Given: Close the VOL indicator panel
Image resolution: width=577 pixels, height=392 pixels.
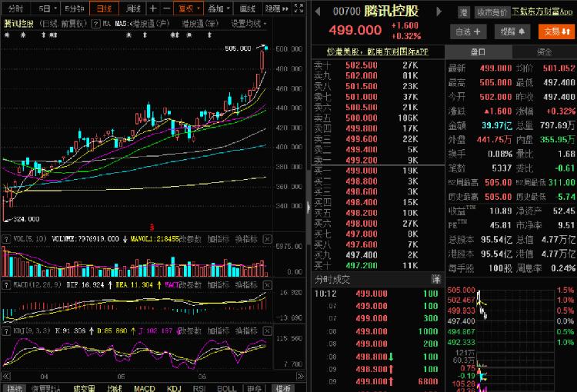Looking at the screenshot, I should (x=268, y=239).
